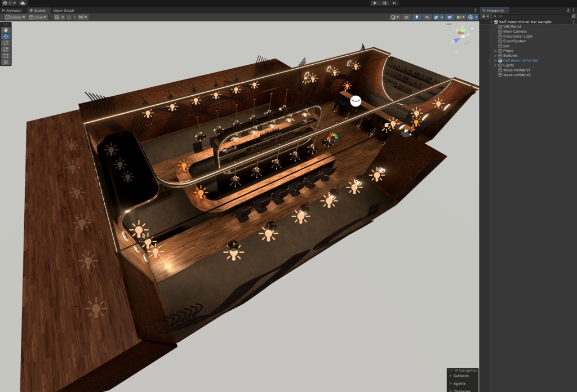Open the account menu
Viewport: 577px width, 392px height.
tap(9, 3)
